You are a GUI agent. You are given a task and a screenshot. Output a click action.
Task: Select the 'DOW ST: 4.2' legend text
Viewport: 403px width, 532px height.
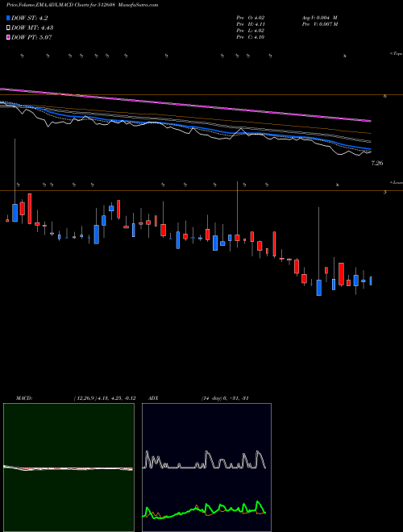pos(30,19)
